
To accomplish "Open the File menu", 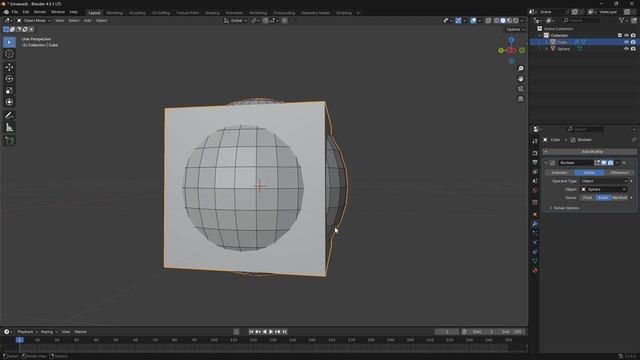I will [15, 12].
